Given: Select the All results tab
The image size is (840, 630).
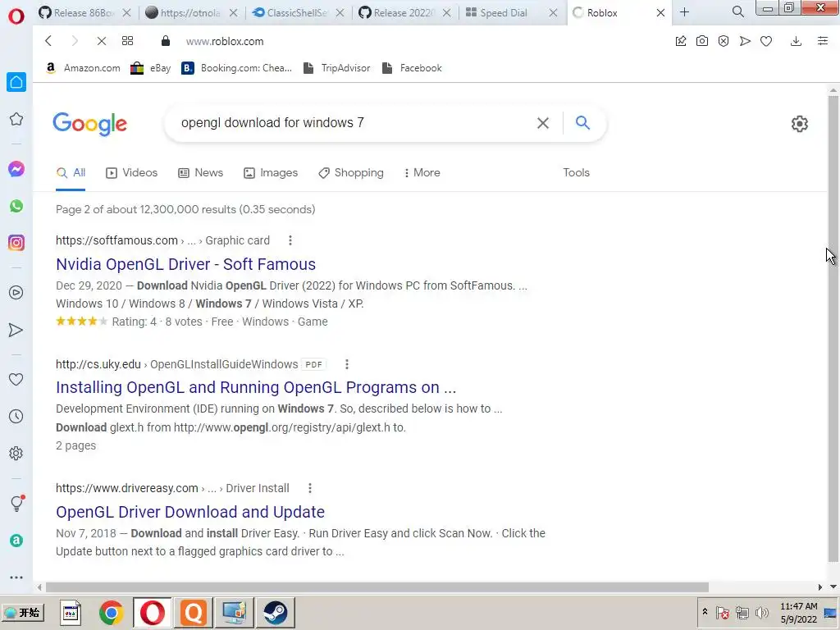Looking at the screenshot, I should [x=71, y=172].
